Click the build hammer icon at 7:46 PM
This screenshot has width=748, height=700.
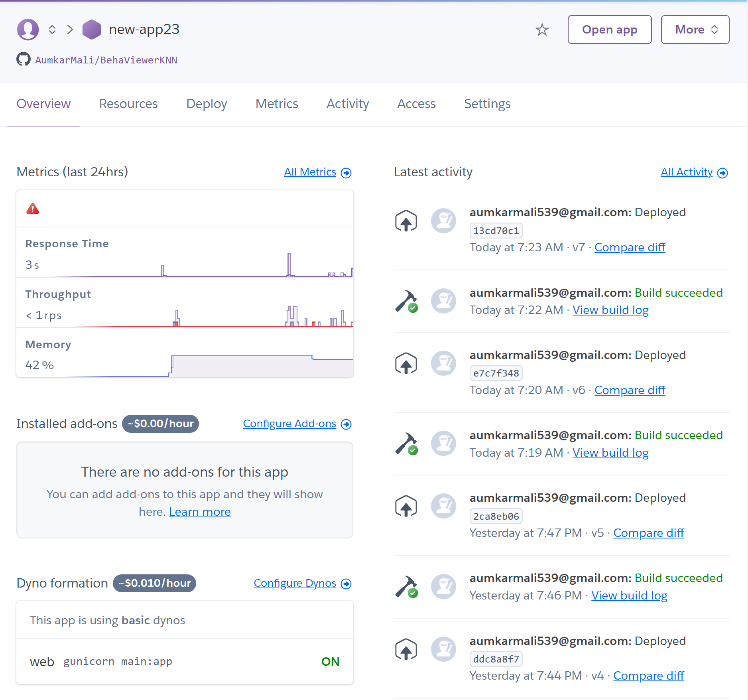406,587
